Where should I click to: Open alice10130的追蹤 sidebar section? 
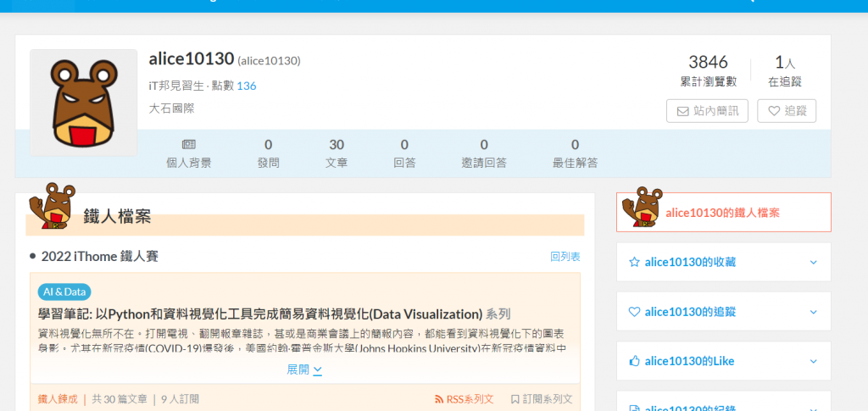coord(724,312)
